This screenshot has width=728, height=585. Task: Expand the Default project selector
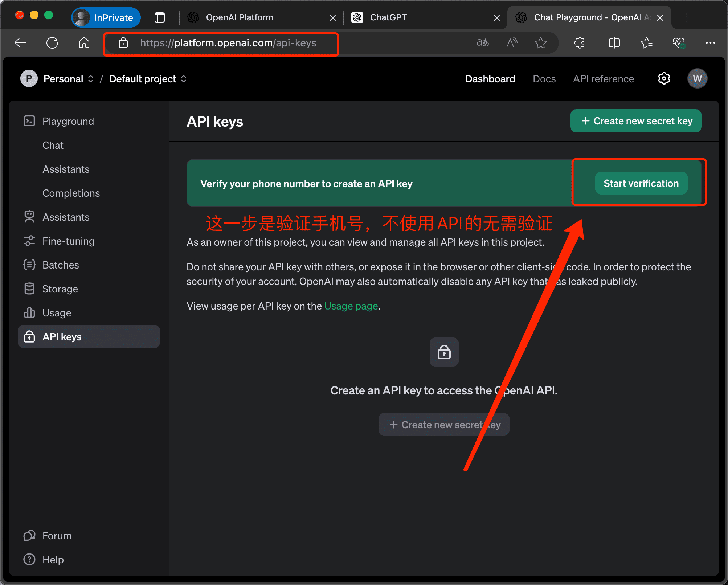(x=148, y=79)
